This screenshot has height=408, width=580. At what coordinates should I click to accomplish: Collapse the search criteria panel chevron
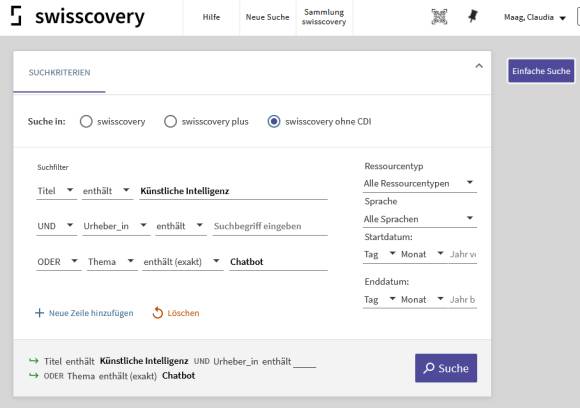point(479,66)
